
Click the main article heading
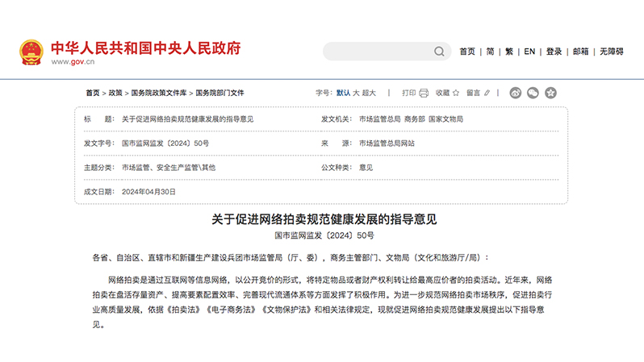(x=324, y=219)
